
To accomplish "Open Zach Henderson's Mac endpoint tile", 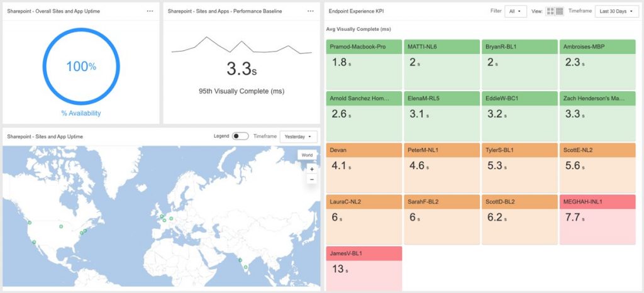I will (x=597, y=116).
